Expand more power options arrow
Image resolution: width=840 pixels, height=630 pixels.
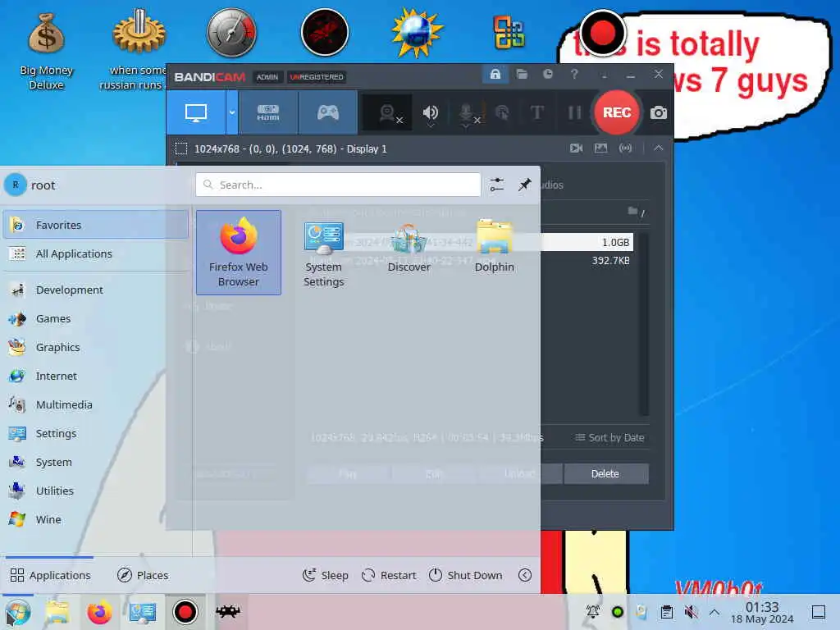525,575
